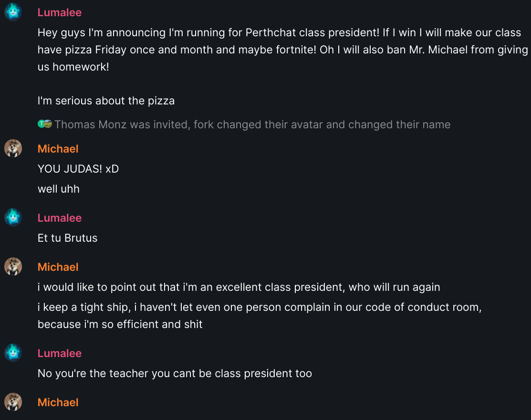531x420 pixels.
Task: Click Lumalee's avatar beside 'Et tu Brutus'
Action: point(13,217)
